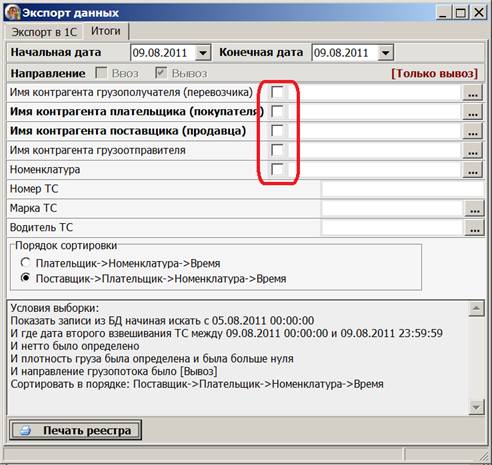The height and width of the screenshot is (465, 492).
Task: Open browse button for Марка ТС
Action: pos(474,209)
